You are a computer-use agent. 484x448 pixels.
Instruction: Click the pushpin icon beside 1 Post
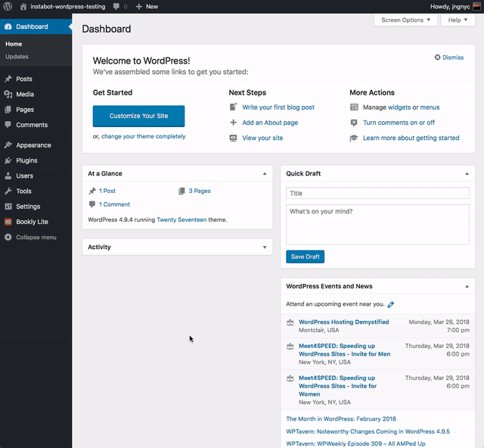point(92,191)
